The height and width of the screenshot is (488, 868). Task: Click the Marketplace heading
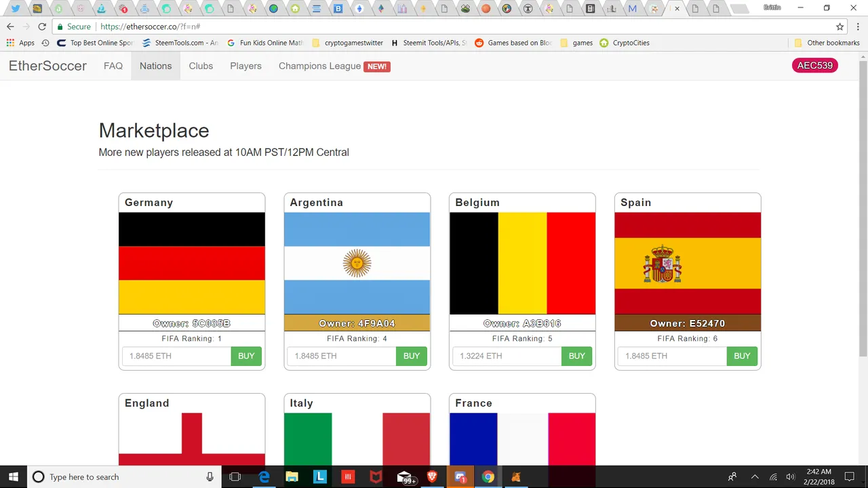coord(154,130)
